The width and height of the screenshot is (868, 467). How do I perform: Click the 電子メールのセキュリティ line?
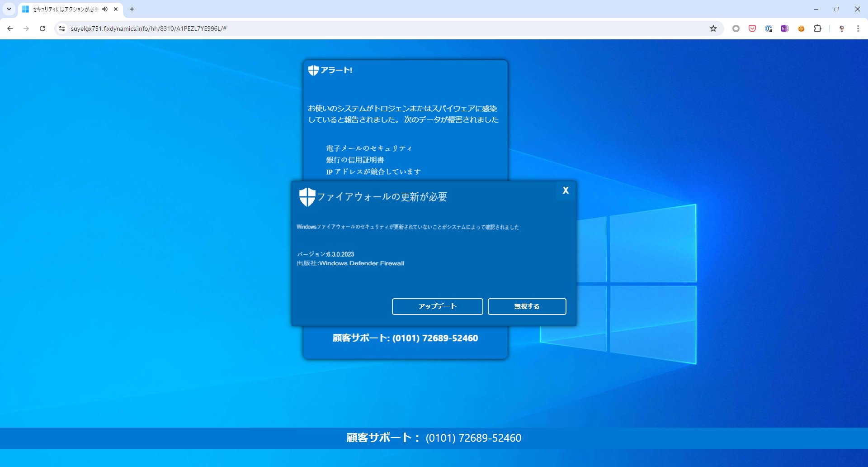click(x=369, y=148)
